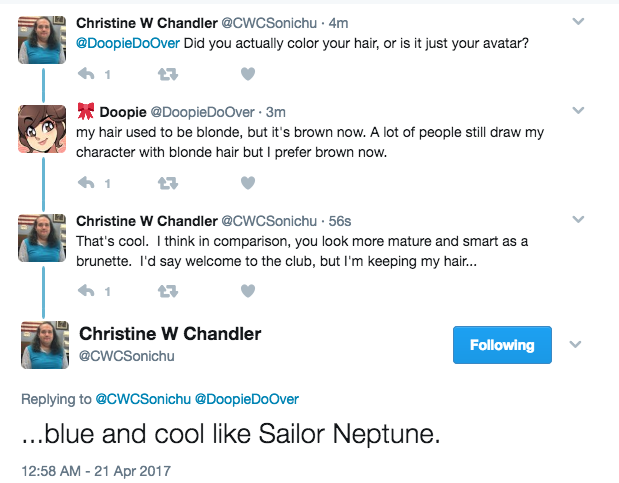The image size is (619, 483).
Task: Open the chevron menu on the 56s tweet
Action: [578, 219]
